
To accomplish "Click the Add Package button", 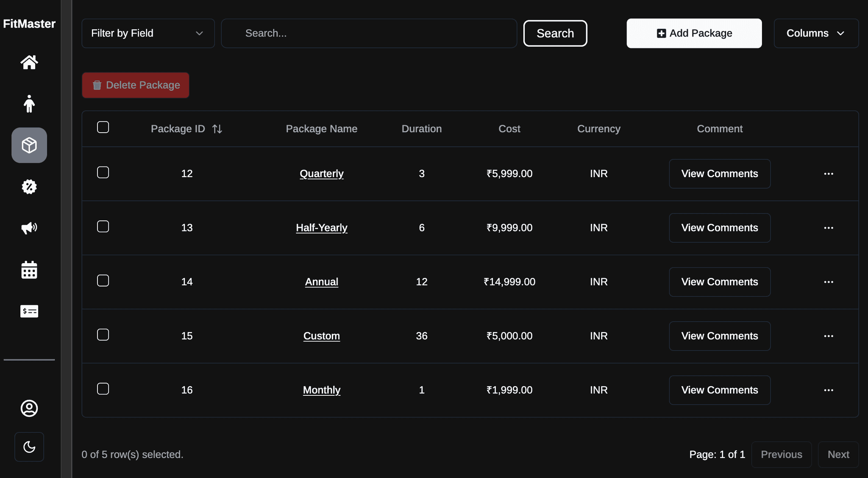I will pyautogui.click(x=694, y=33).
